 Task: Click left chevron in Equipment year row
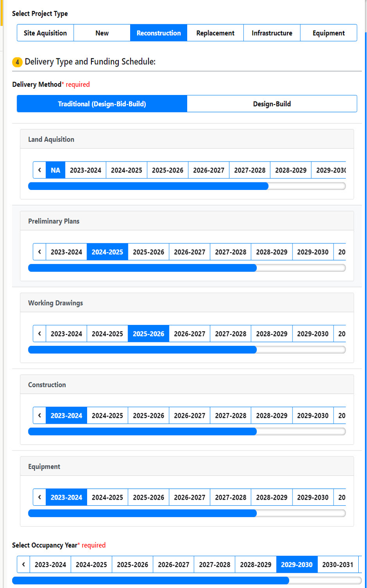tap(40, 497)
